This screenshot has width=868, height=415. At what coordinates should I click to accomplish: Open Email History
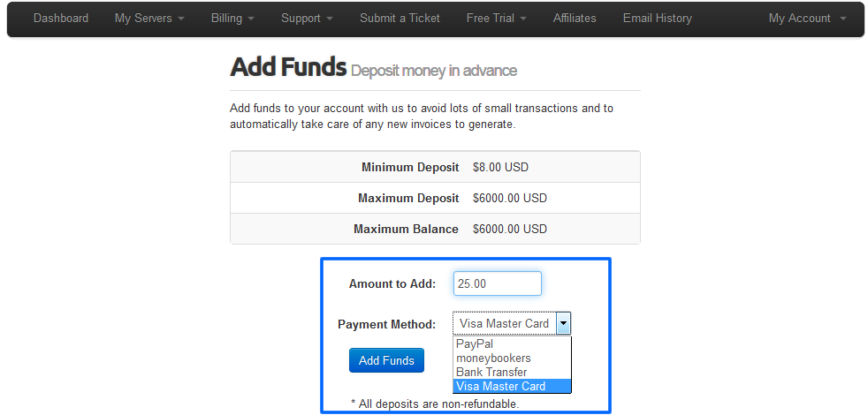coord(657,19)
